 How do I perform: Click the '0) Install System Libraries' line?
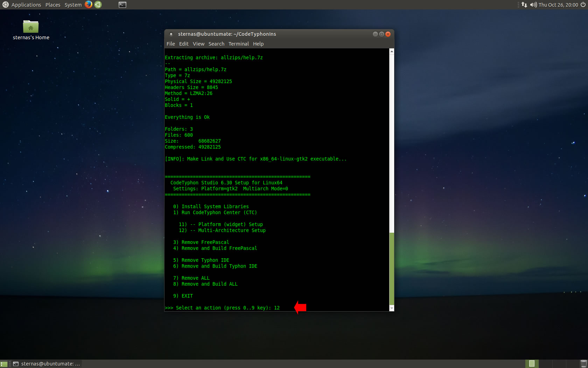coord(211,207)
